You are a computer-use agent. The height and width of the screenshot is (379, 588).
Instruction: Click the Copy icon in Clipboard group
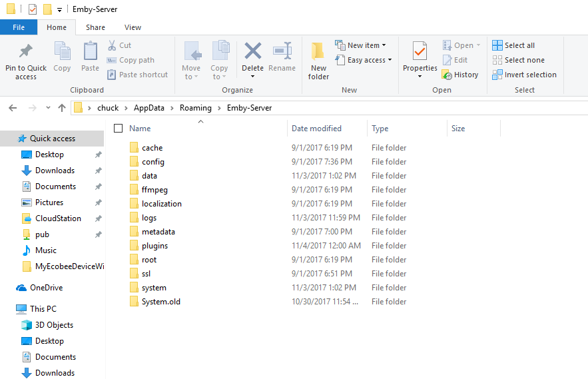(x=62, y=51)
